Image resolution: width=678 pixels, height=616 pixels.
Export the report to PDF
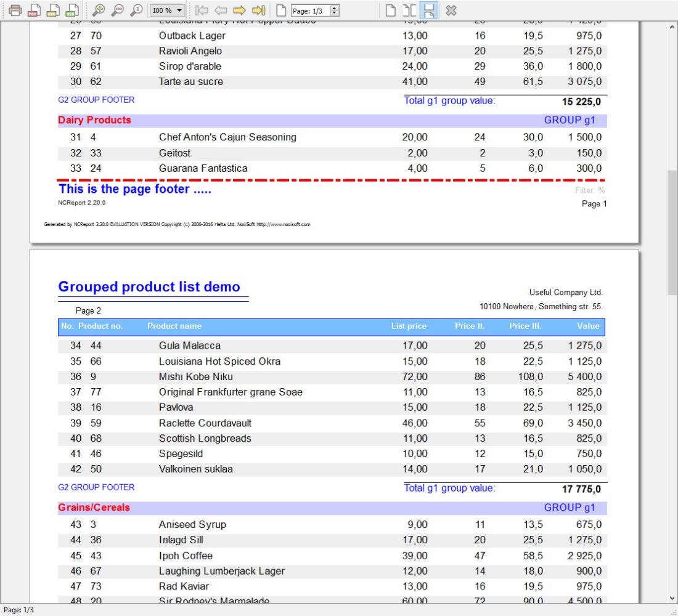(35, 10)
